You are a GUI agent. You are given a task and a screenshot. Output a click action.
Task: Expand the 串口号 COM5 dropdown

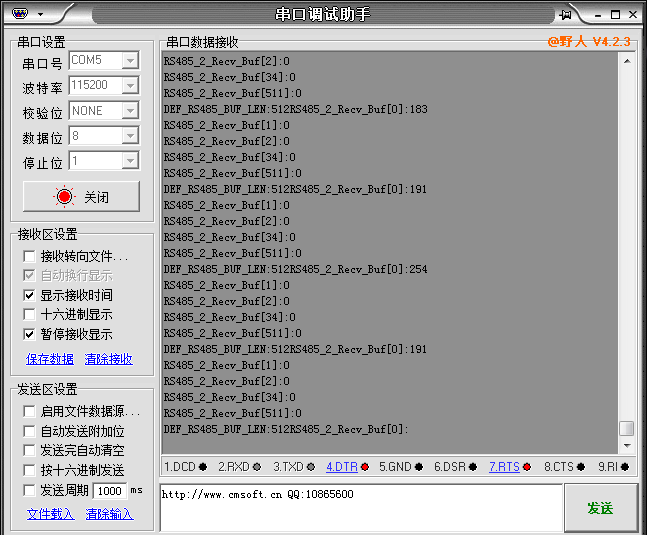click(130, 61)
